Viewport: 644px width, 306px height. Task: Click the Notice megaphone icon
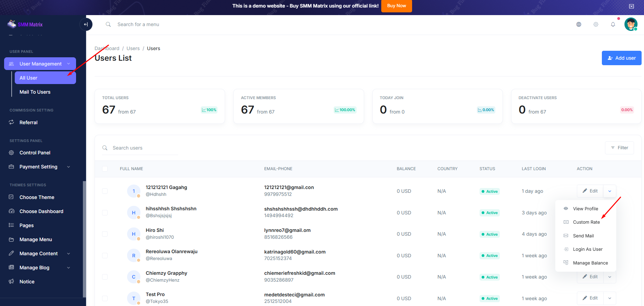tap(11, 282)
